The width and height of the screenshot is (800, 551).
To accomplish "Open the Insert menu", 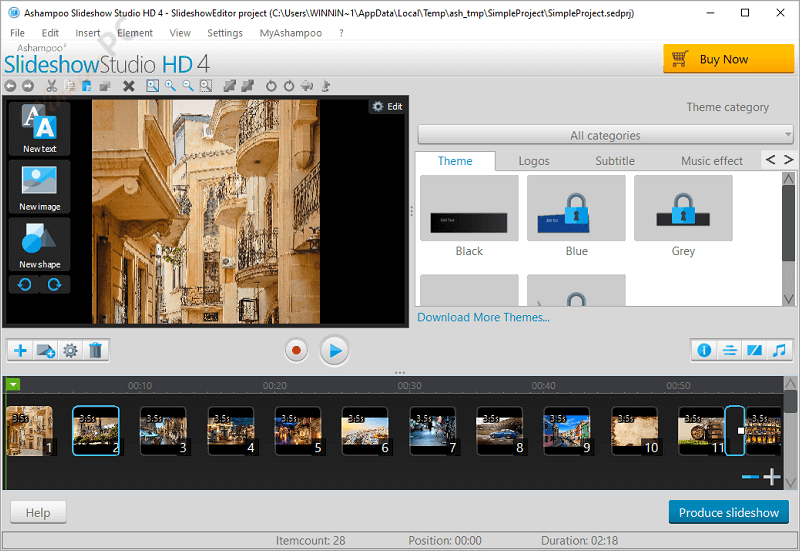I will tap(88, 33).
